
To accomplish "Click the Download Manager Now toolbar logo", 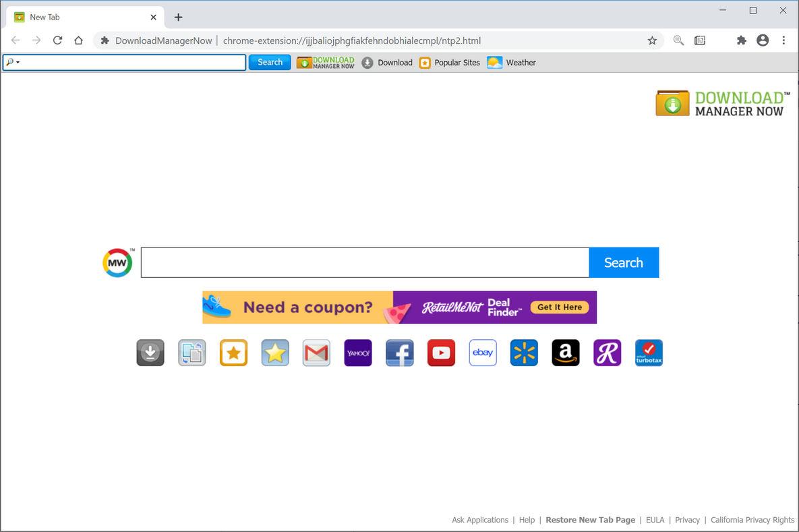I will (x=326, y=63).
